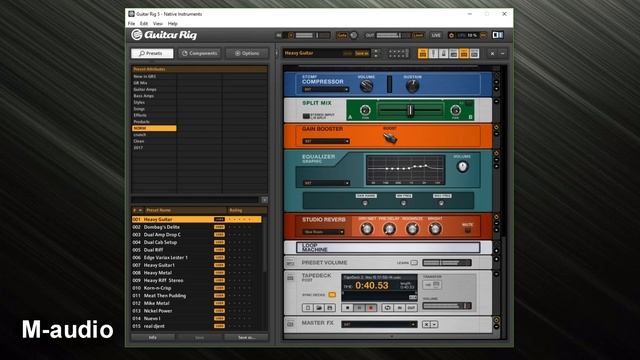Select preset 008 Heavy Metal
This screenshot has height=360, width=640.
pyautogui.click(x=196, y=273)
